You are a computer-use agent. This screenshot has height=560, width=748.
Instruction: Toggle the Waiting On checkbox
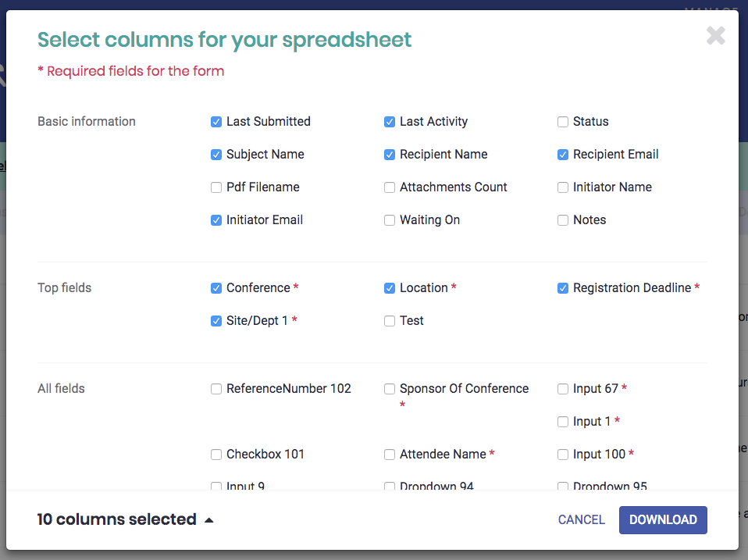click(390, 220)
